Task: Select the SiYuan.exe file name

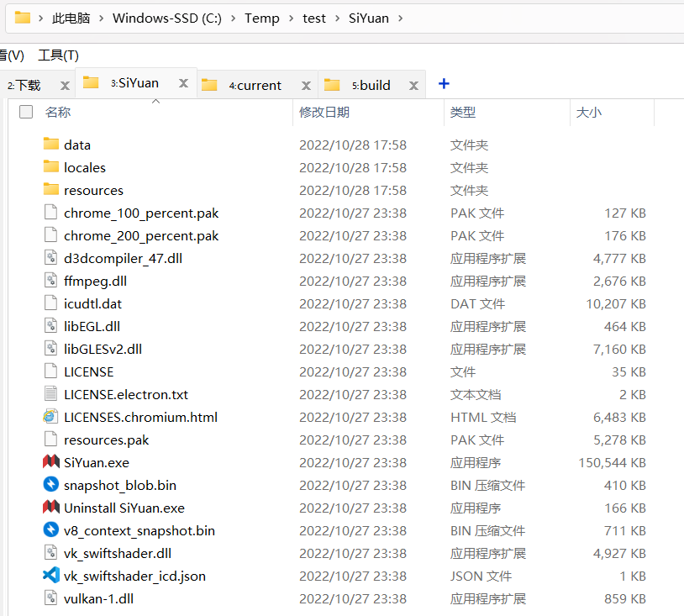Action: (97, 462)
